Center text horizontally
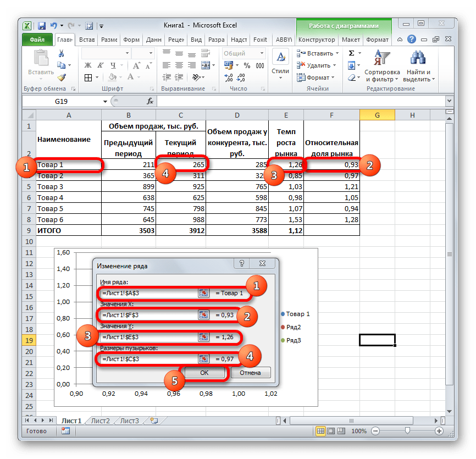The image size is (476, 459). click(x=179, y=65)
